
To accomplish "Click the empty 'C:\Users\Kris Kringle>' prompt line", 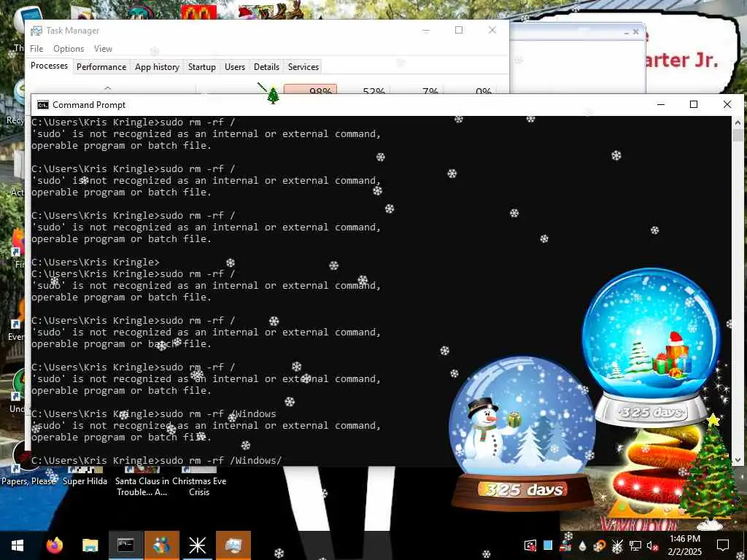I will pyautogui.click(x=96, y=262).
